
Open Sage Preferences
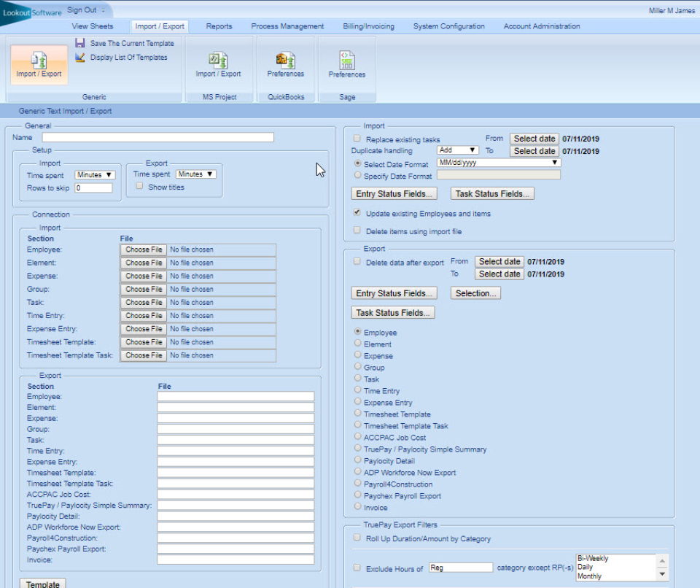point(346,66)
